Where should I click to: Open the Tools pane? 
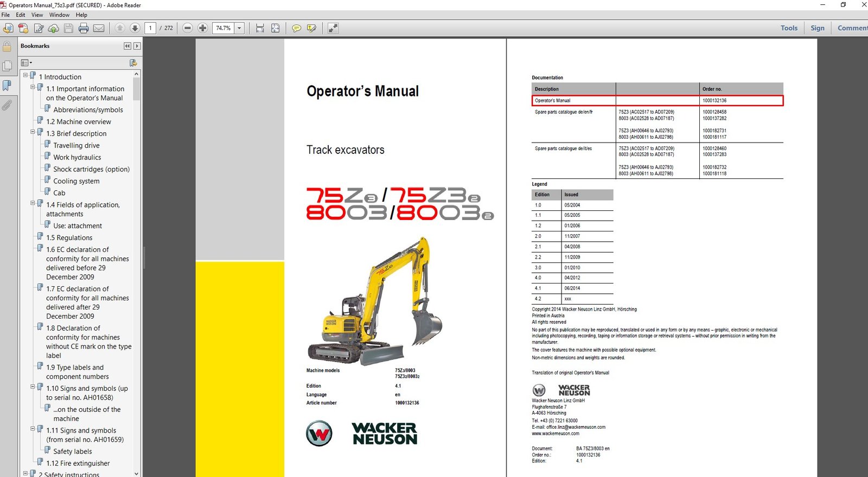click(789, 28)
